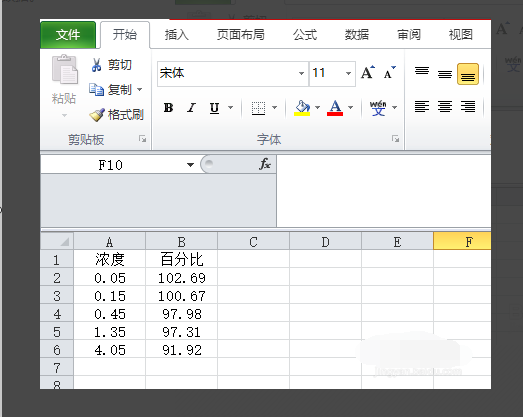Switch to the Formulas (公式) tab
Image resolution: width=523 pixels, height=417 pixels.
pyautogui.click(x=305, y=35)
